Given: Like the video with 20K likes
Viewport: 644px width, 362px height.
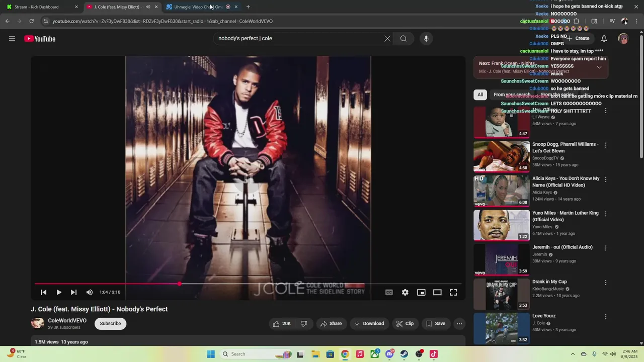Looking at the screenshot, I should coord(282,324).
